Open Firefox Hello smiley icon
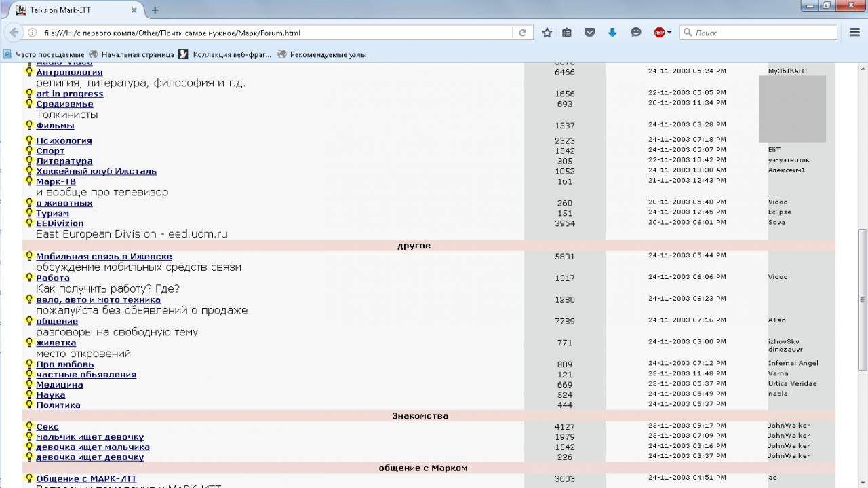This screenshot has width=868, height=488. click(635, 33)
